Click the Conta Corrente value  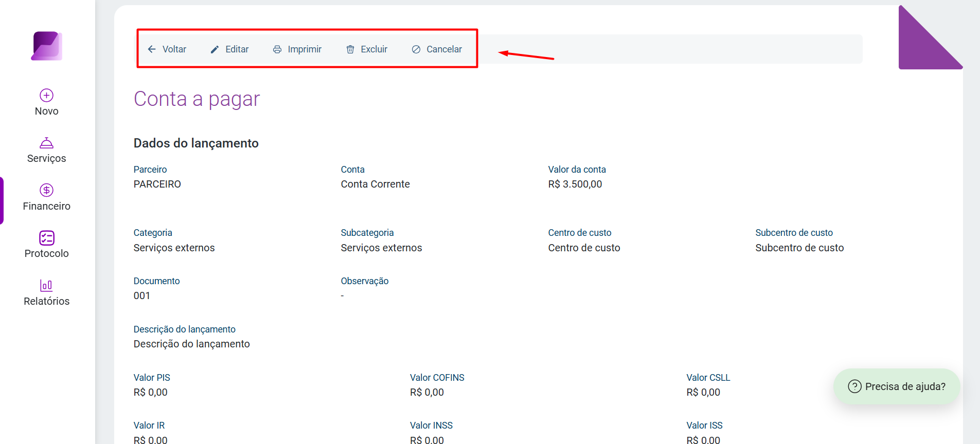pos(376,184)
